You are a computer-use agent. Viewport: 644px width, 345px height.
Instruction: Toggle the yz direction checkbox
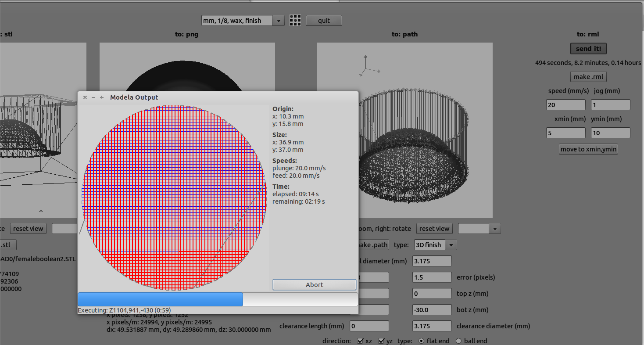(381, 341)
